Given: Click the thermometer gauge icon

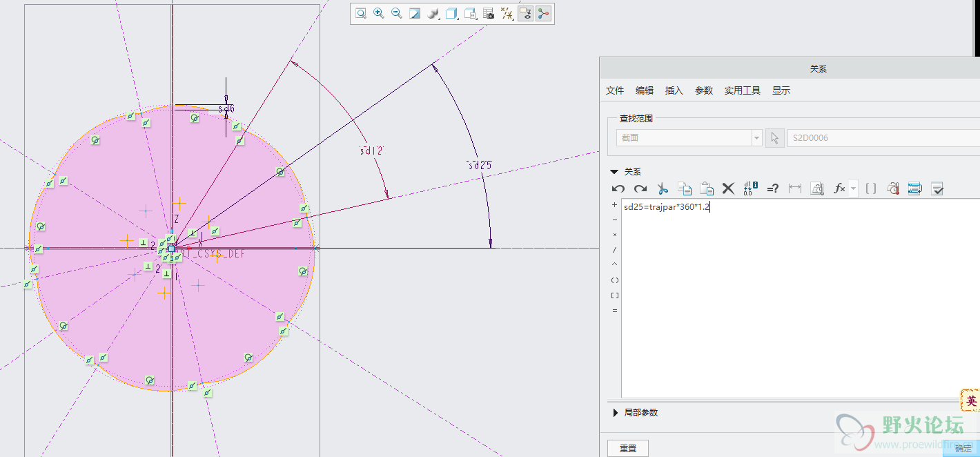Looking at the screenshot, I should 893,188.
